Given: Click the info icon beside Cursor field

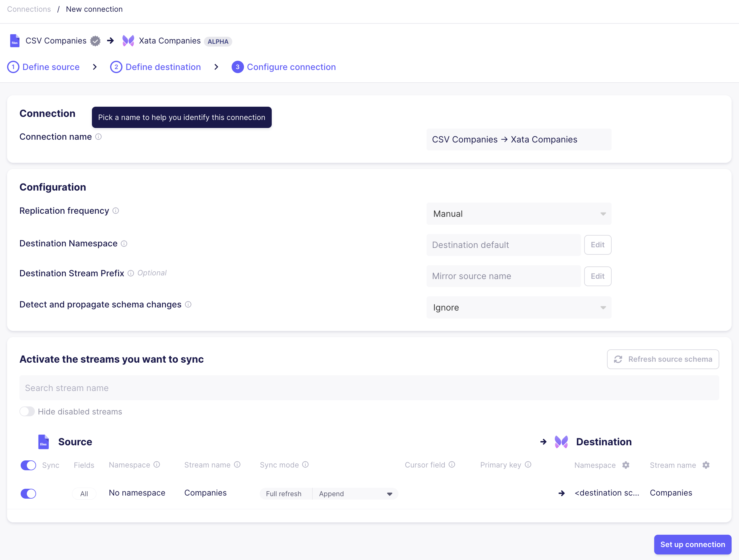Looking at the screenshot, I should point(452,464).
